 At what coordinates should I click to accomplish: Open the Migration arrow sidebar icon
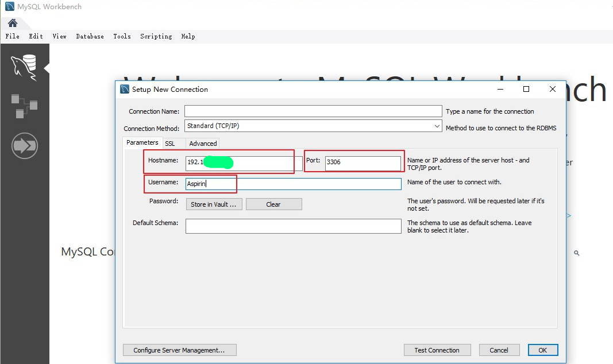tap(25, 146)
